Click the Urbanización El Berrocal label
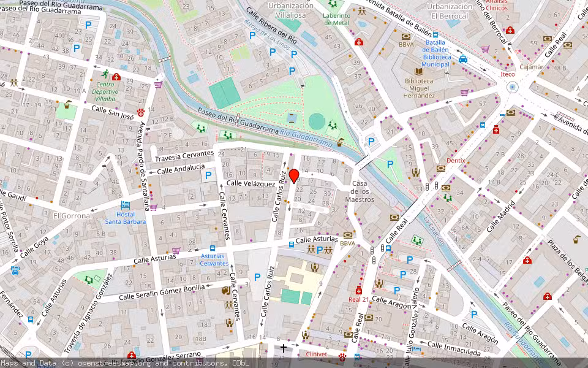The height and width of the screenshot is (368, 588). (449, 11)
